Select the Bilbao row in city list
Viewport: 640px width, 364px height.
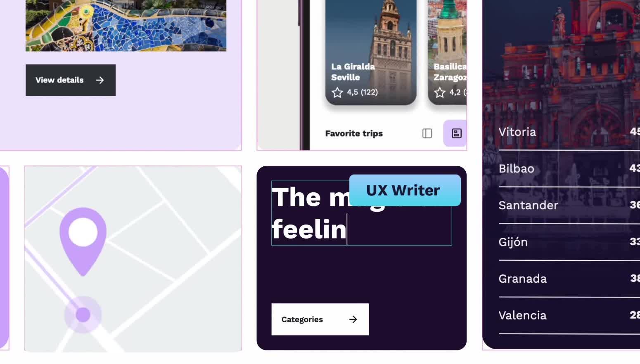click(569, 169)
